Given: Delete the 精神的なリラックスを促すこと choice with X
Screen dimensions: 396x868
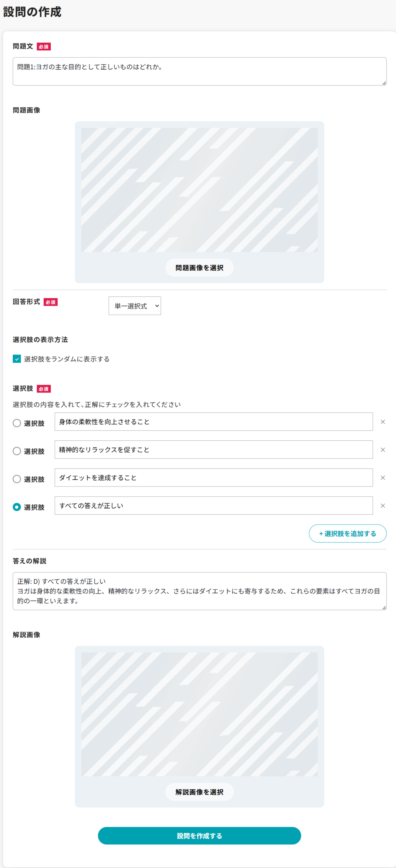Looking at the screenshot, I should click(x=383, y=450).
